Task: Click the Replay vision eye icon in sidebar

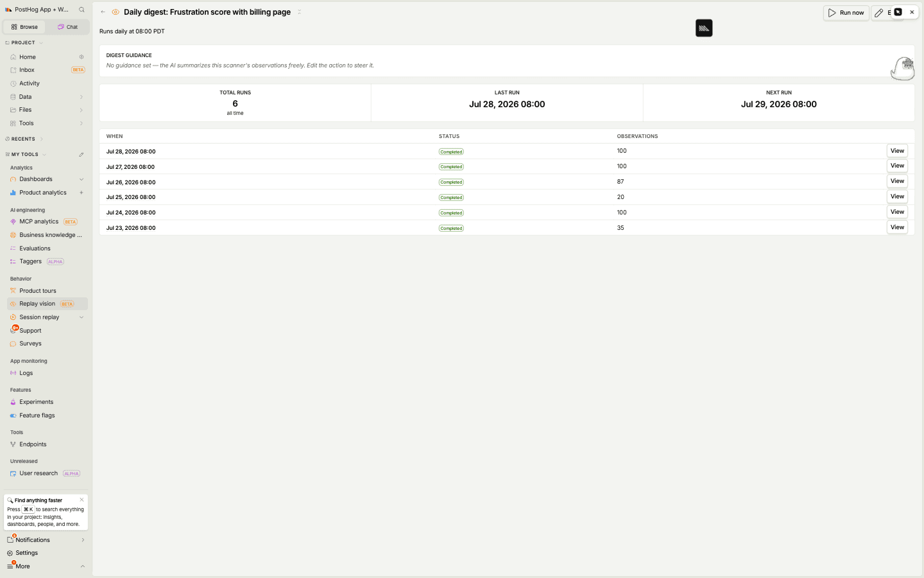Action: point(13,304)
